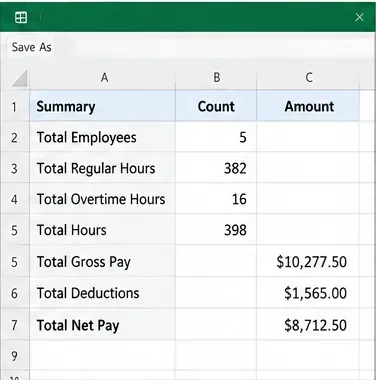This screenshot has height=380, width=376.
Task: Select the cell containing 398
Action: coord(216,230)
